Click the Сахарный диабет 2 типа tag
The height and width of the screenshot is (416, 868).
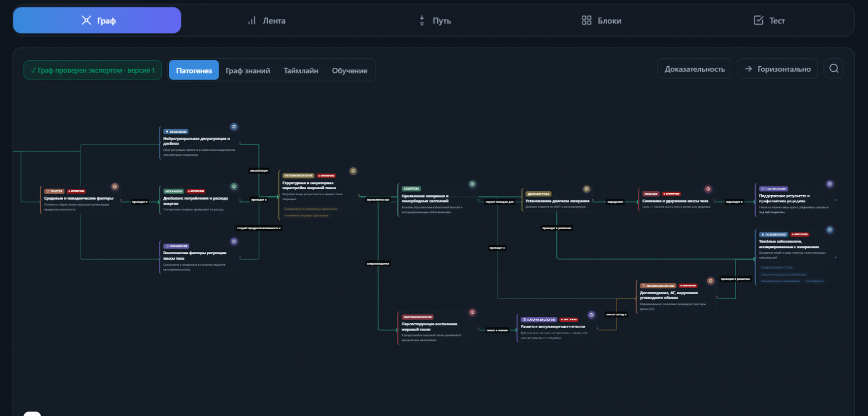(x=777, y=267)
